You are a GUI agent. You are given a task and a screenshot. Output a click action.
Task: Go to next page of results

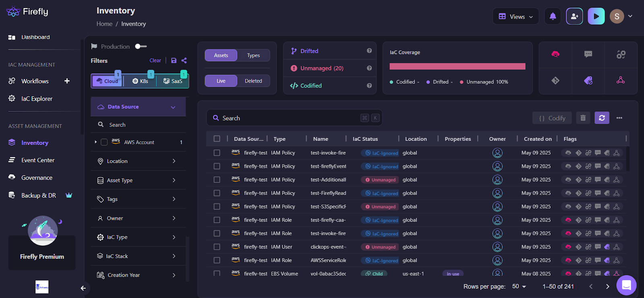coord(608,286)
